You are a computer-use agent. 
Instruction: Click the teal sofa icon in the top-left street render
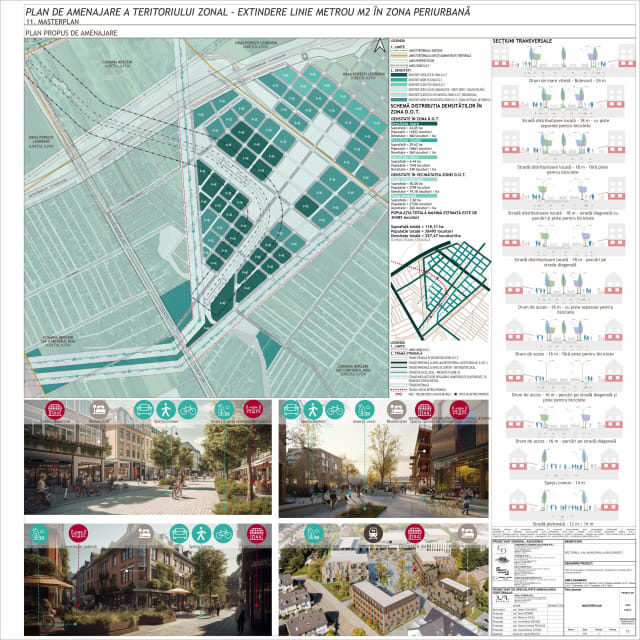[x=144, y=410]
